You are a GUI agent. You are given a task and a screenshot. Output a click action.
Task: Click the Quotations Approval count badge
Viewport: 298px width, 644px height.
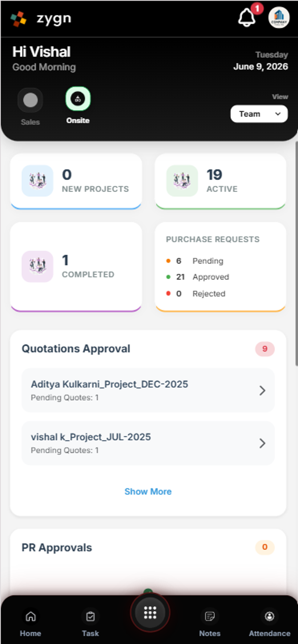click(x=265, y=349)
